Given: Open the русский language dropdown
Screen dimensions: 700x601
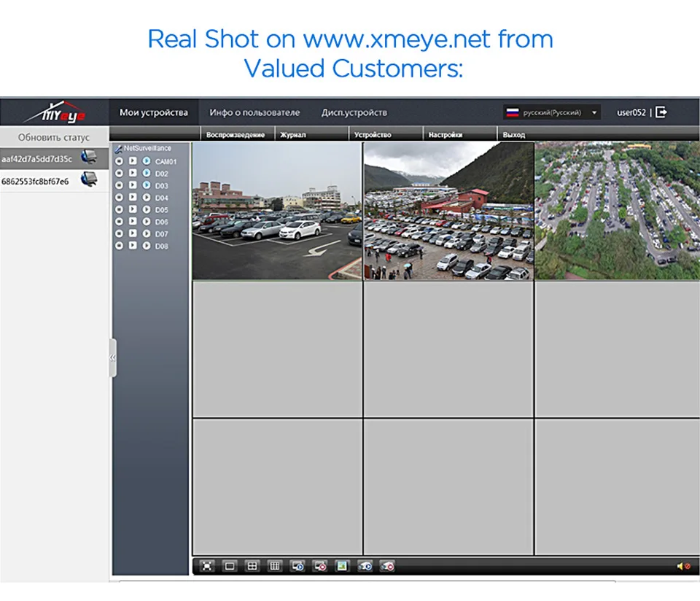Looking at the screenshot, I should point(552,112).
